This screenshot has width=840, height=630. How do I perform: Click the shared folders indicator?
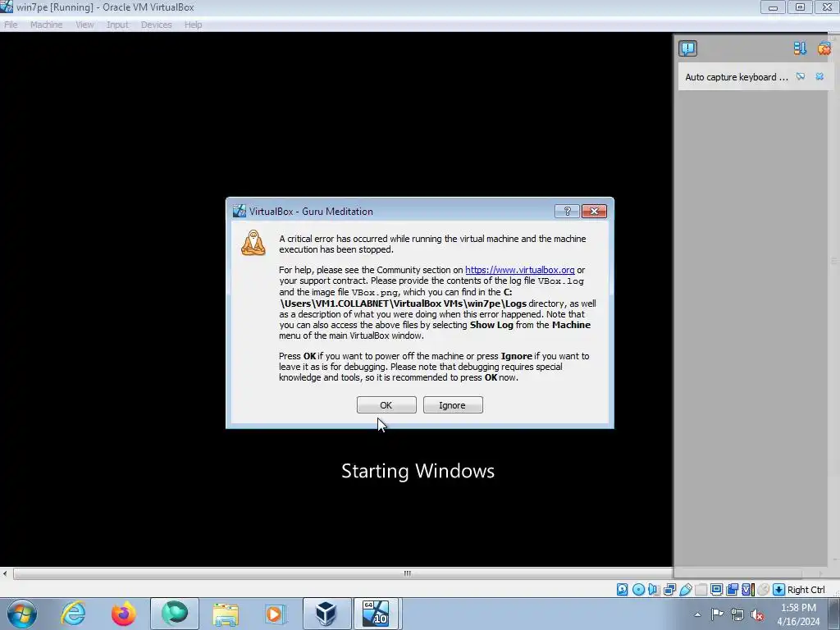pyautogui.click(x=701, y=589)
